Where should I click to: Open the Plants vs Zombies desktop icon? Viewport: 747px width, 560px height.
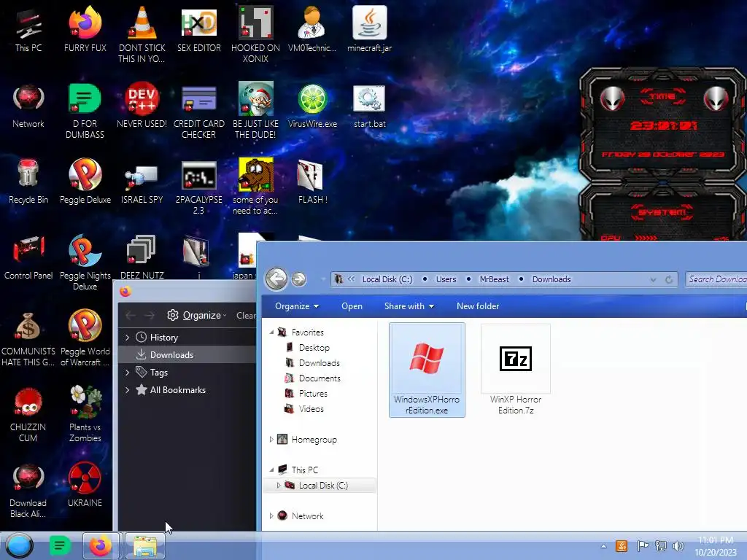click(85, 414)
